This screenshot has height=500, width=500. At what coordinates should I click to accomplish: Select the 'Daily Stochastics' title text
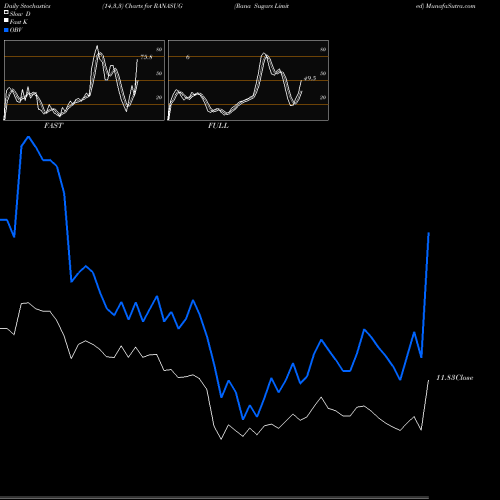coord(27,6)
